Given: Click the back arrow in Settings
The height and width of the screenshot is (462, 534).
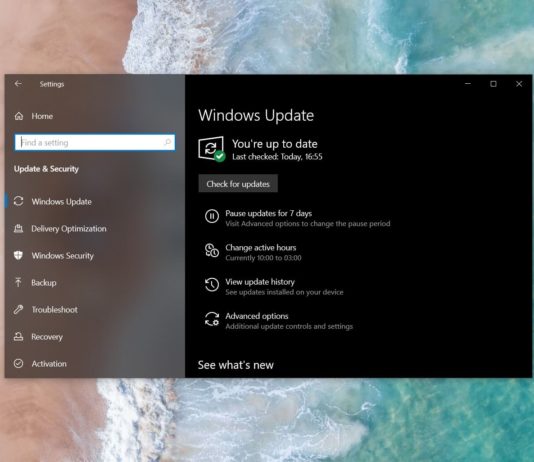Looking at the screenshot, I should pos(18,84).
